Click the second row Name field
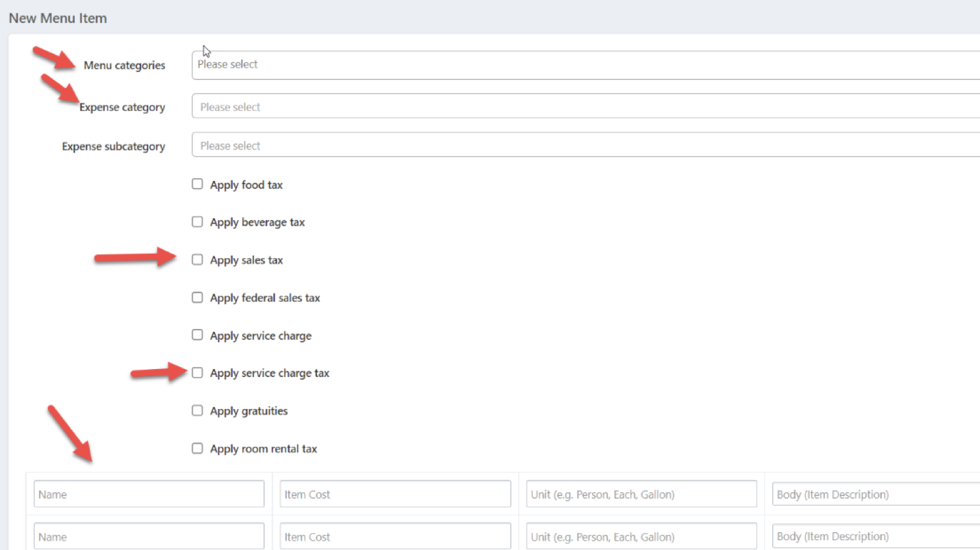This screenshot has height=550, width=980. [149, 536]
